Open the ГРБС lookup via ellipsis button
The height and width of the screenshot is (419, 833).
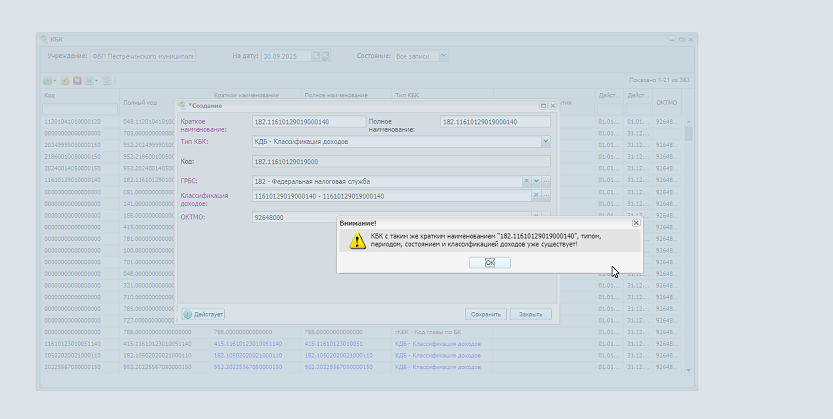(x=546, y=181)
